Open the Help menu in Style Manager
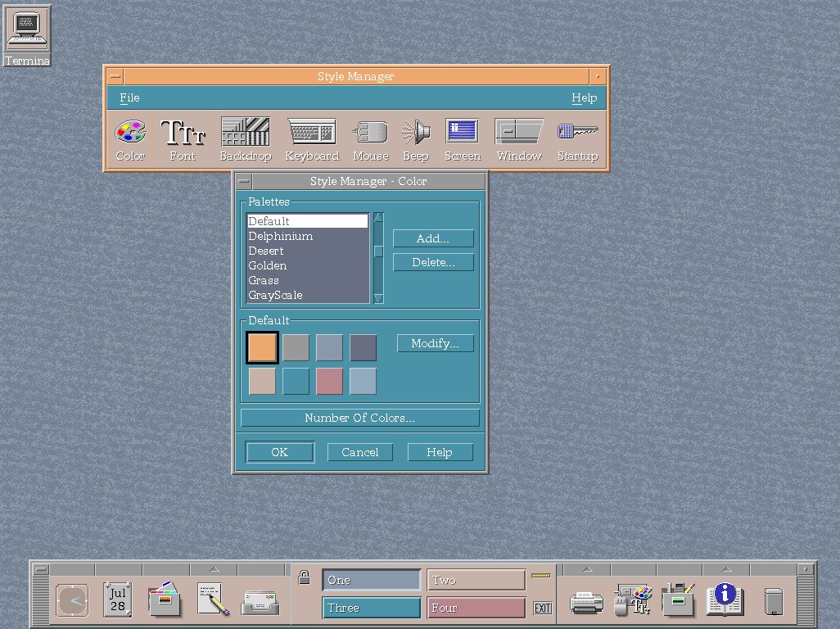This screenshot has width=840, height=629. (x=584, y=97)
